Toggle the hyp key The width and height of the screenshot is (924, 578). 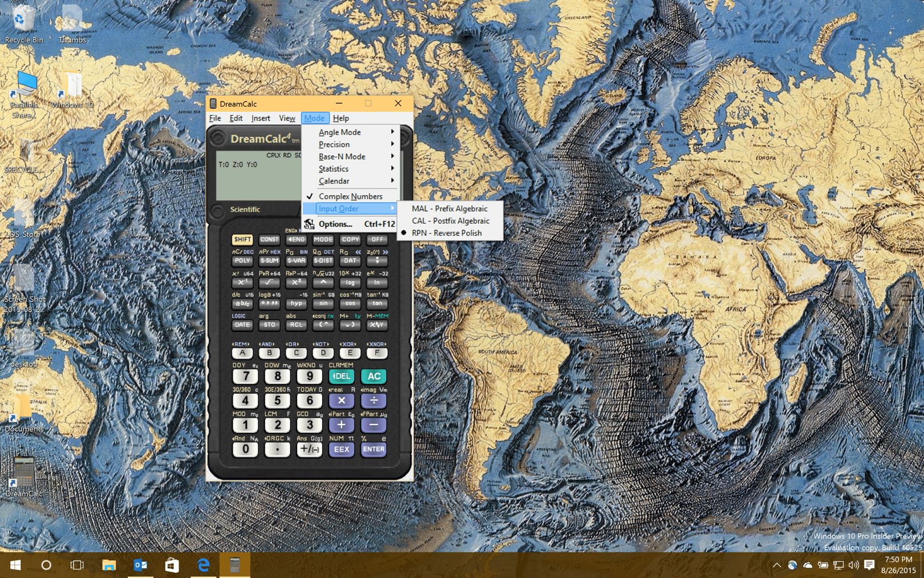296,304
